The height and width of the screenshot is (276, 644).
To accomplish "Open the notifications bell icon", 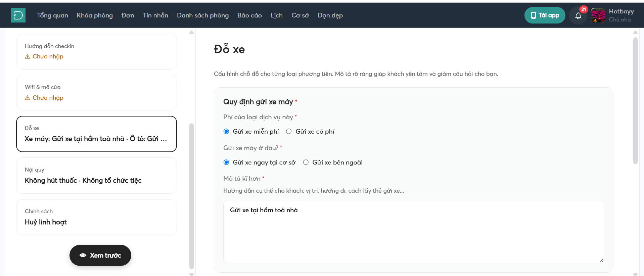I will pos(578,15).
